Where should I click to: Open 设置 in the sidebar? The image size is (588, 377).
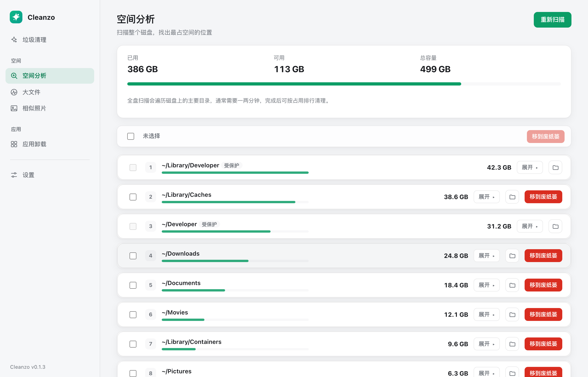point(50,175)
